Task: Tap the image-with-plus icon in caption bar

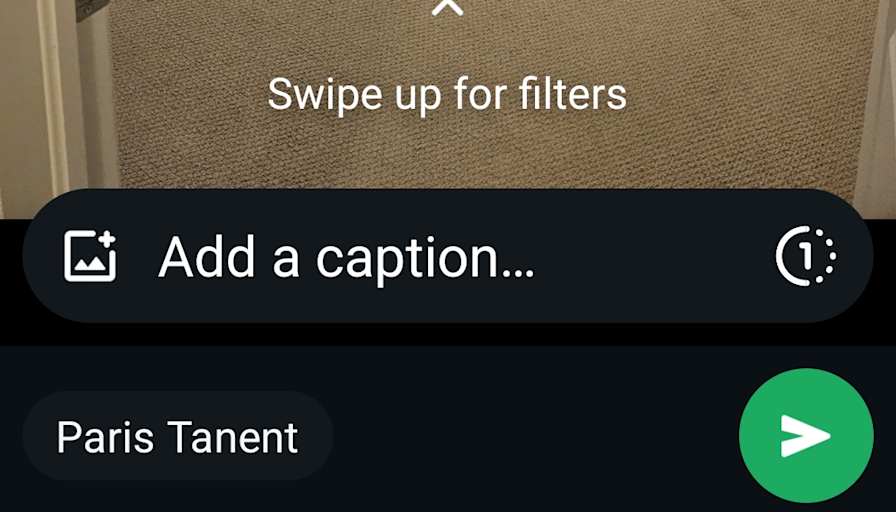Action: tap(90, 255)
